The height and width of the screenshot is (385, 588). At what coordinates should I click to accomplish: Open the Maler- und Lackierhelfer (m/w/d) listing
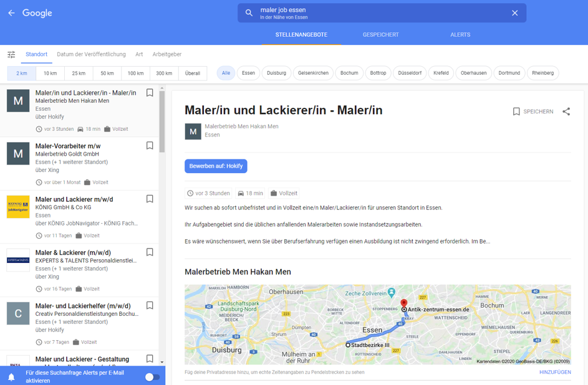pyautogui.click(x=79, y=323)
